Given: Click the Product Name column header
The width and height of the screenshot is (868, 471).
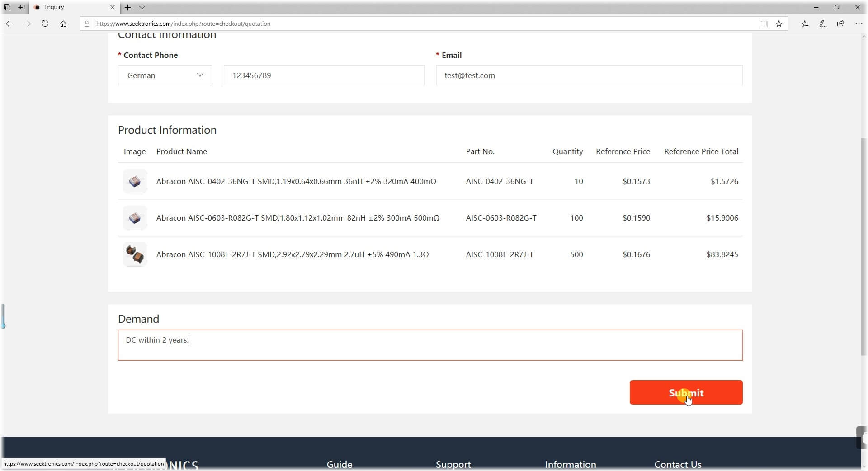Looking at the screenshot, I should (x=181, y=151).
